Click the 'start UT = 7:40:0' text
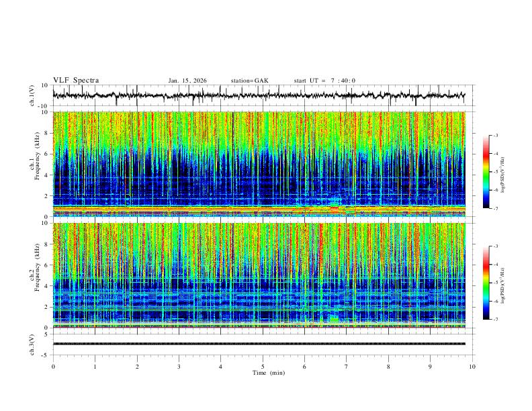 [324, 81]
